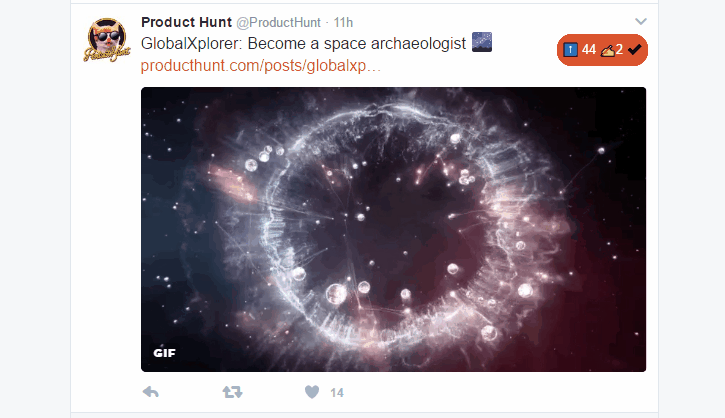Open the tweet options chevron menu

[x=640, y=21]
